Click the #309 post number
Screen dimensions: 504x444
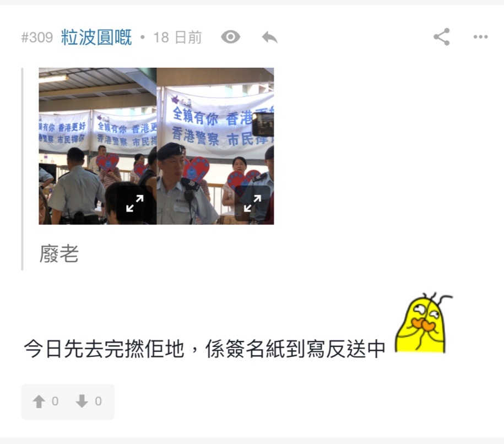tap(37, 37)
